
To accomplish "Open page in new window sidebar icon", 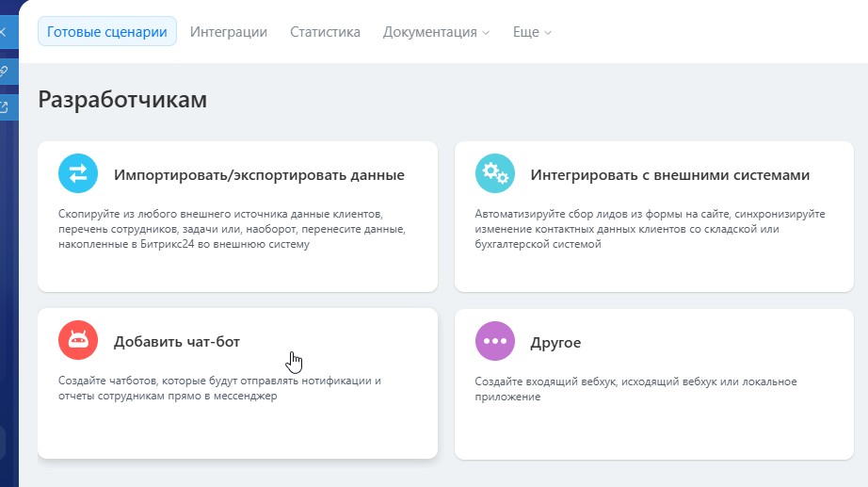I will [x=4, y=107].
